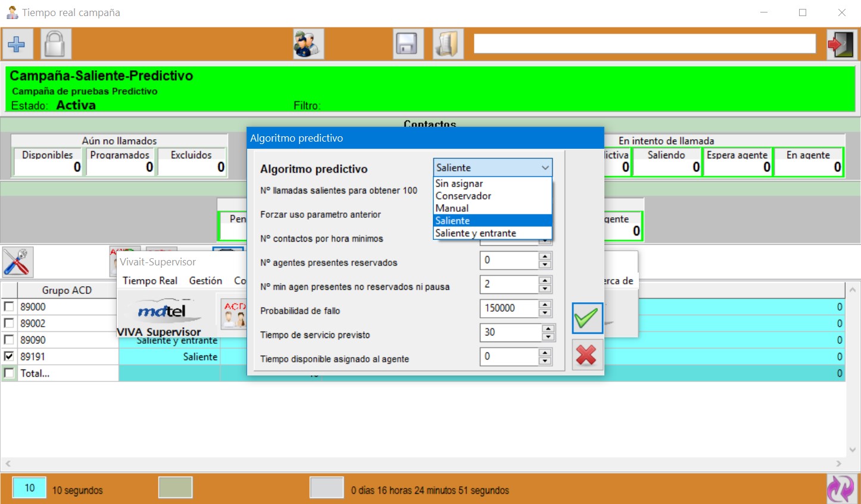Open the folder documents icon in toolbar
Viewport: 861px width, 504px height.
[x=448, y=44]
